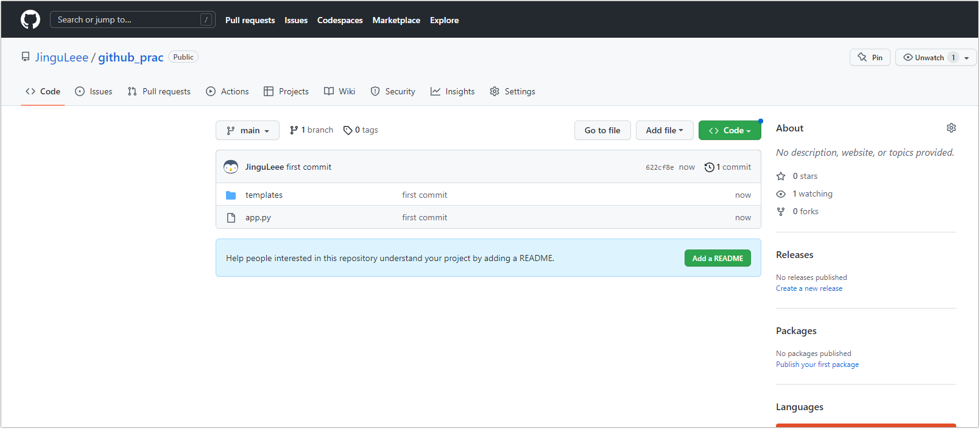The width and height of the screenshot is (980, 429).
Task: Open the Insights tab
Action: [453, 91]
